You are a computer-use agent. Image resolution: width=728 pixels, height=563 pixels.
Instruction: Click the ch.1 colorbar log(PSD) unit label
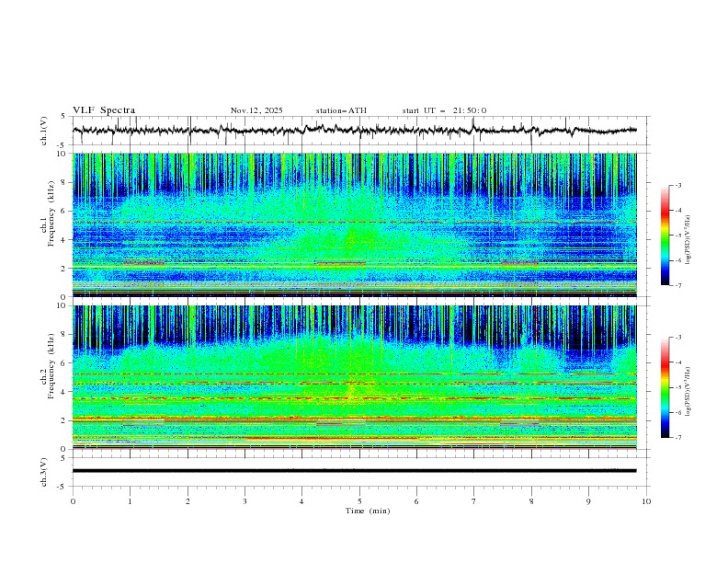point(688,240)
